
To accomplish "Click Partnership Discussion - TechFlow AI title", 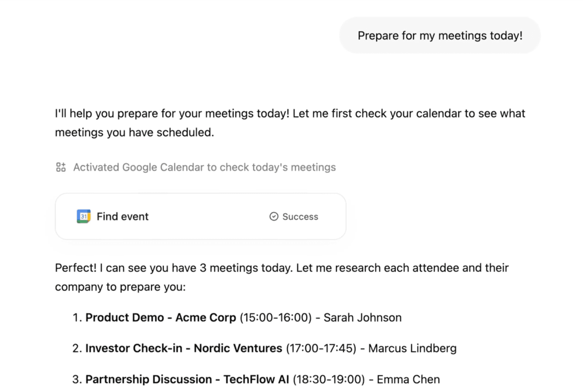I will click(187, 379).
